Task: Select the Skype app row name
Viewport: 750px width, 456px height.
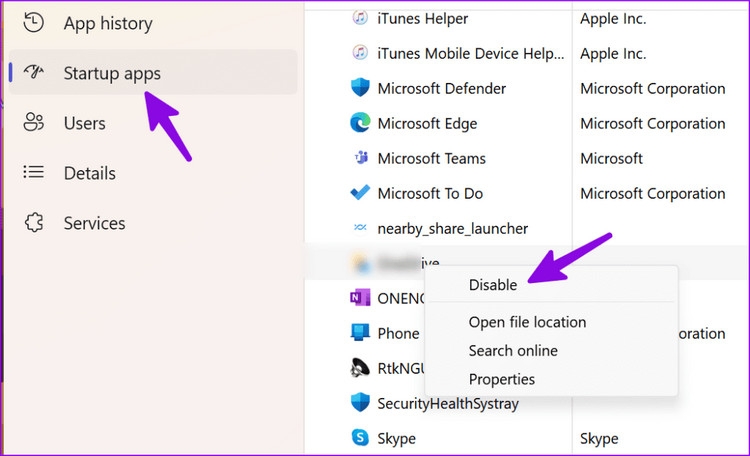Action: (396, 439)
